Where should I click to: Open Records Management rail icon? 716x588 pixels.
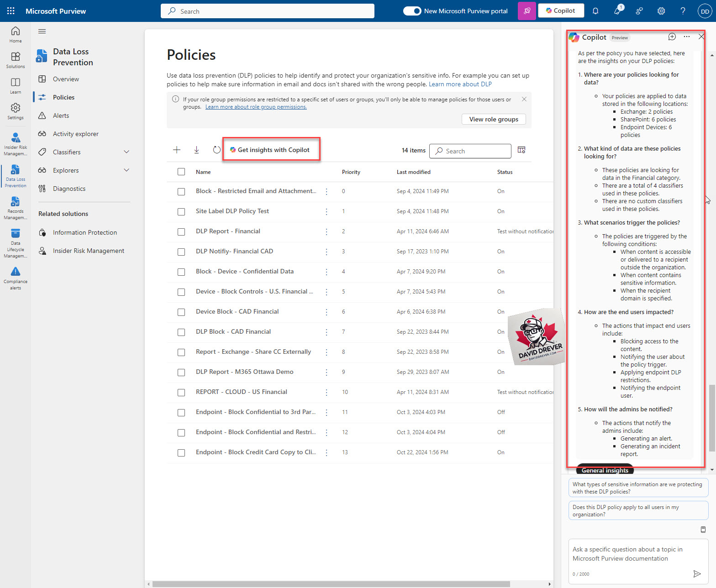[x=16, y=208]
